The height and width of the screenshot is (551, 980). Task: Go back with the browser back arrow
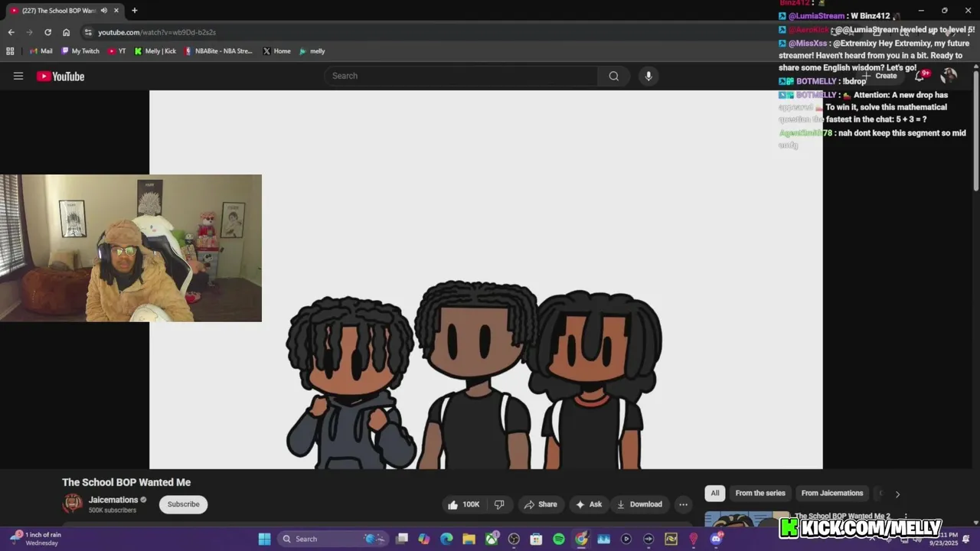click(11, 32)
